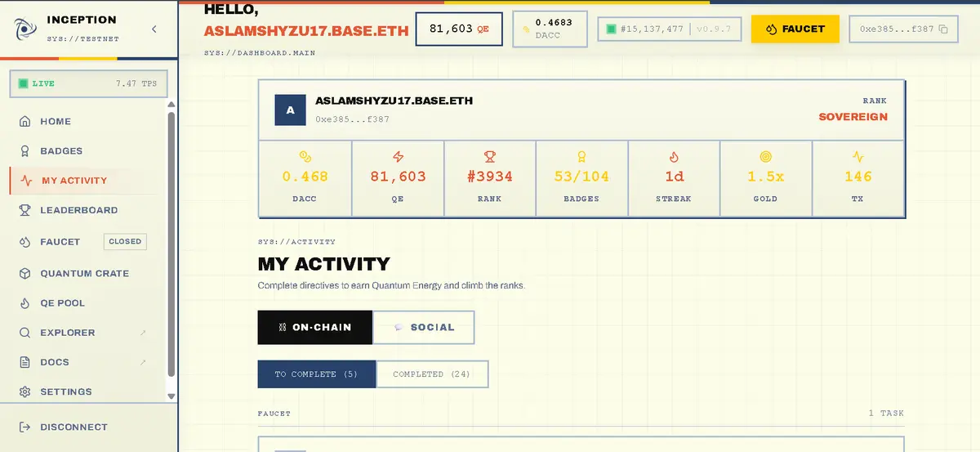Click sidebar scrollbar down arrow
This screenshot has height=452, width=980.
171,396
